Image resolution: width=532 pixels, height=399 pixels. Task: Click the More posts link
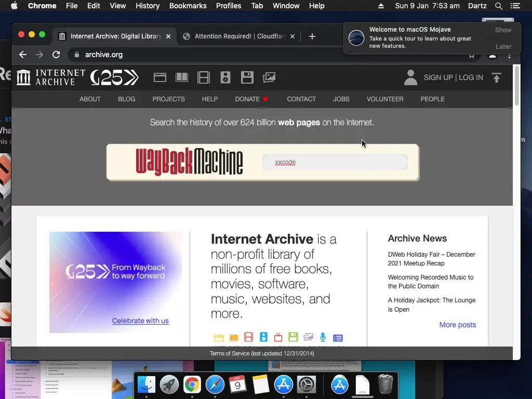pos(457,325)
